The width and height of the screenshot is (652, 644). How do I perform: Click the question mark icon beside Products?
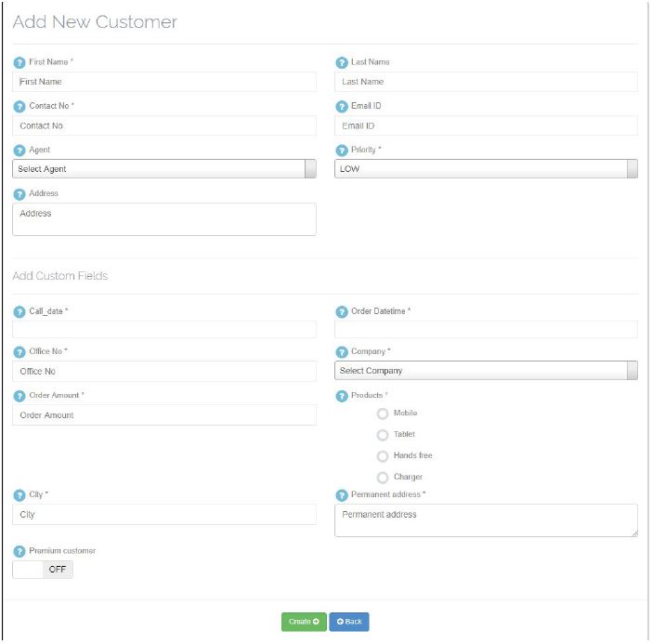(341, 396)
